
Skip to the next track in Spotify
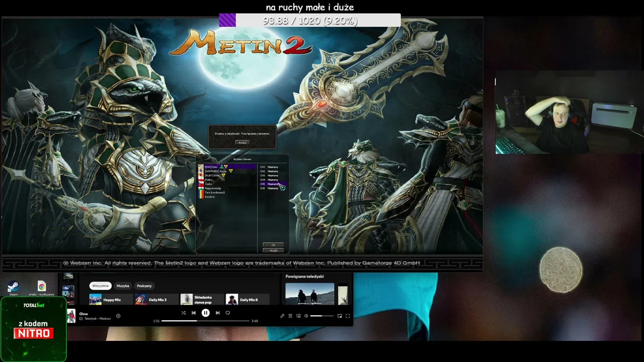point(217,313)
